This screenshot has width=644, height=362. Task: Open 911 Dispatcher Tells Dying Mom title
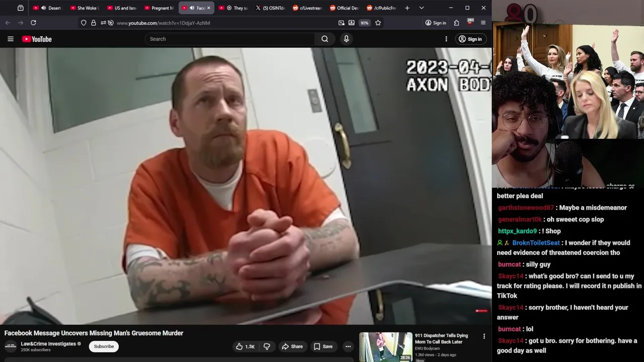pos(441,338)
